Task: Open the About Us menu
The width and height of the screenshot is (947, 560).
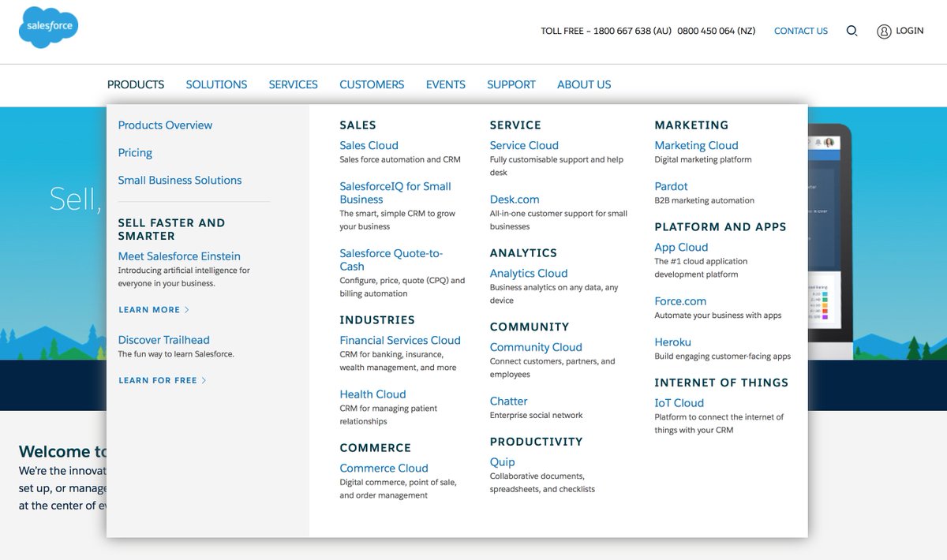Action: [584, 84]
